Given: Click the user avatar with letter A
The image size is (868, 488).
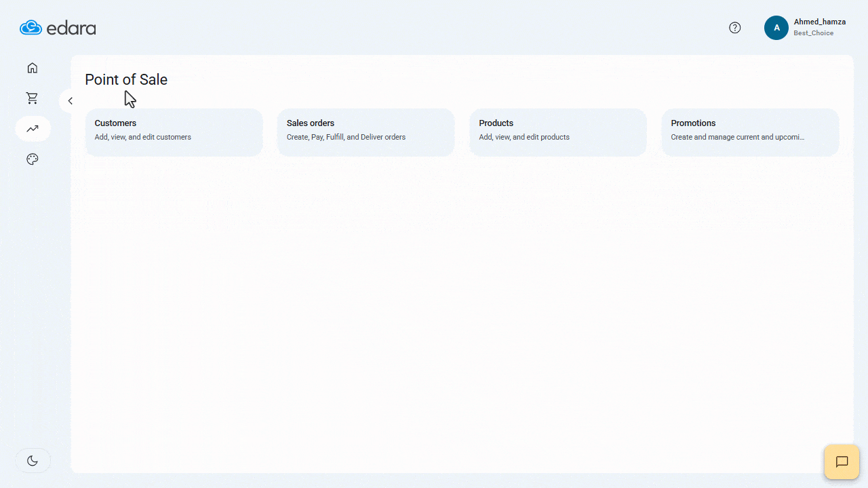Looking at the screenshot, I should (x=776, y=28).
